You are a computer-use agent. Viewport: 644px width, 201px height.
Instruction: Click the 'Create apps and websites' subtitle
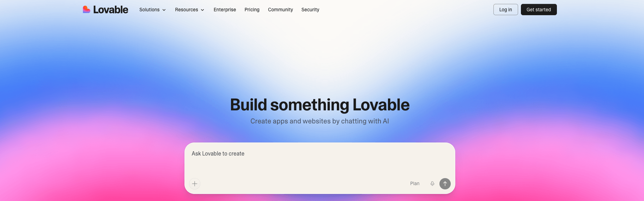click(320, 121)
